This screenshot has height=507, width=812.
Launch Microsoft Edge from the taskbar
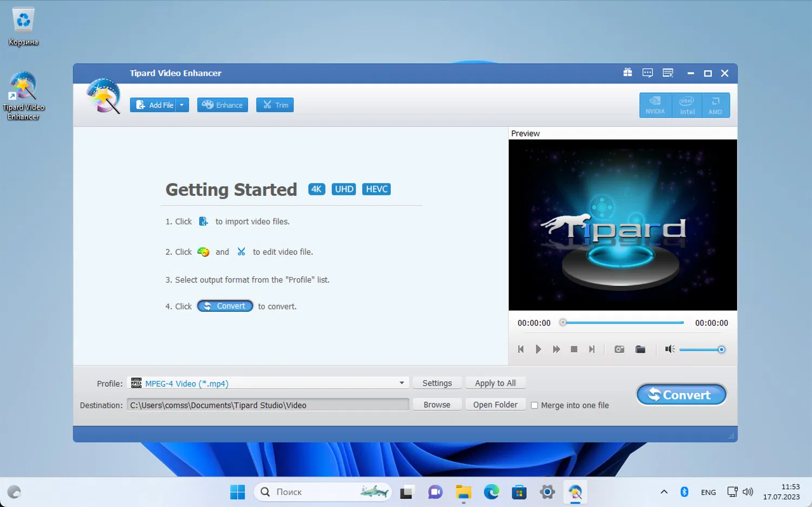(492, 492)
